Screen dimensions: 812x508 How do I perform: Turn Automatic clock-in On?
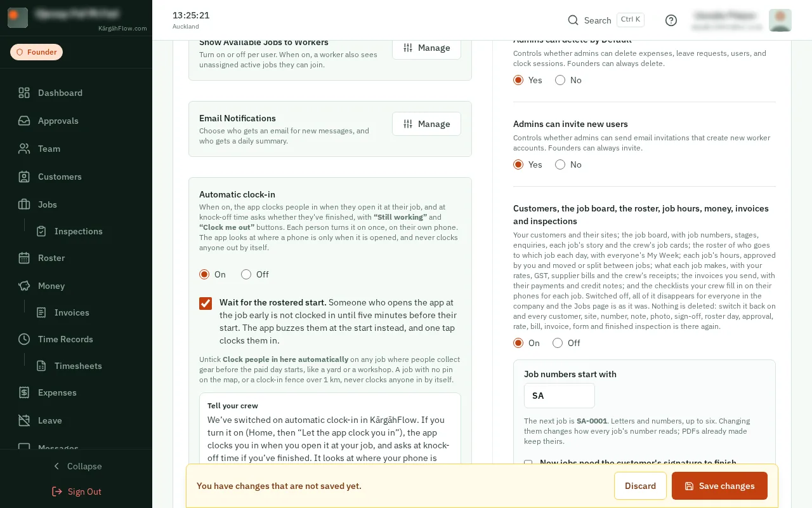pyautogui.click(x=204, y=274)
